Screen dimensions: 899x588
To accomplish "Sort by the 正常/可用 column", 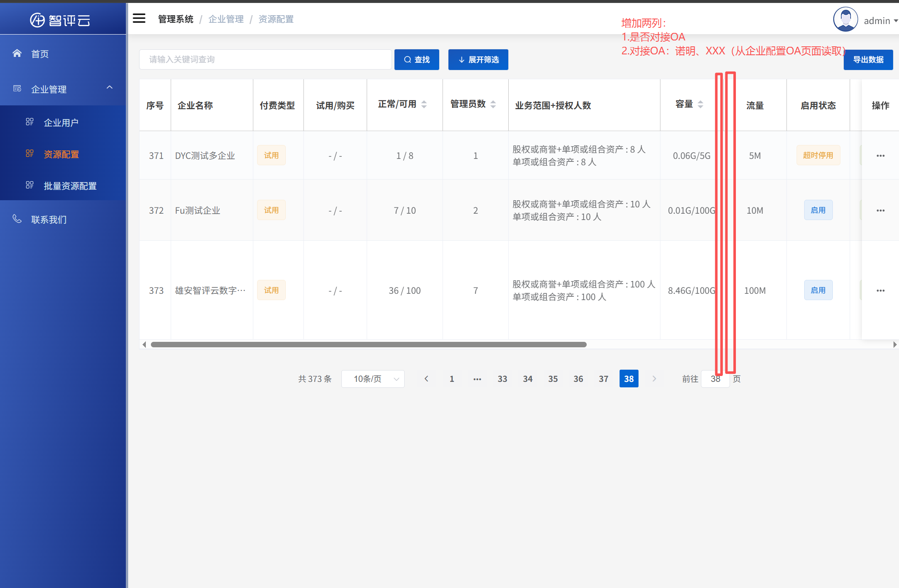I will [424, 105].
